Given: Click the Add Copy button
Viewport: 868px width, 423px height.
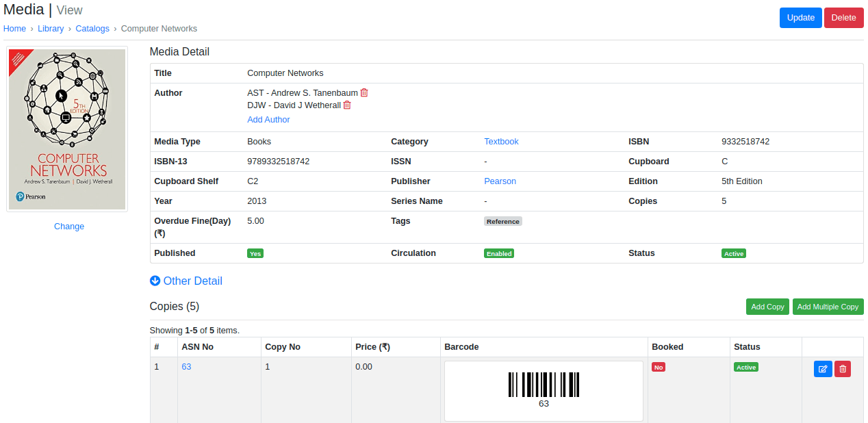Looking at the screenshot, I should click(767, 307).
